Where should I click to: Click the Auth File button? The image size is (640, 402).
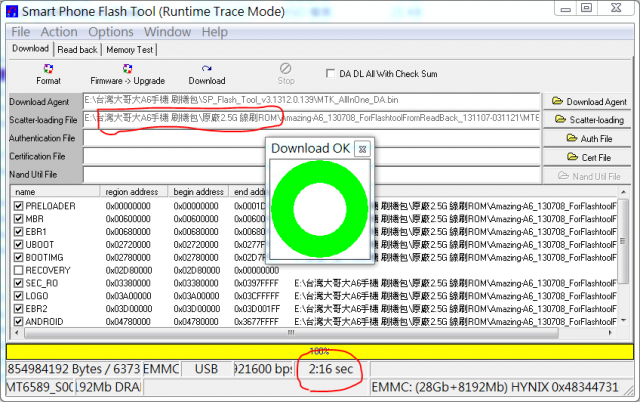pos(587,138)
